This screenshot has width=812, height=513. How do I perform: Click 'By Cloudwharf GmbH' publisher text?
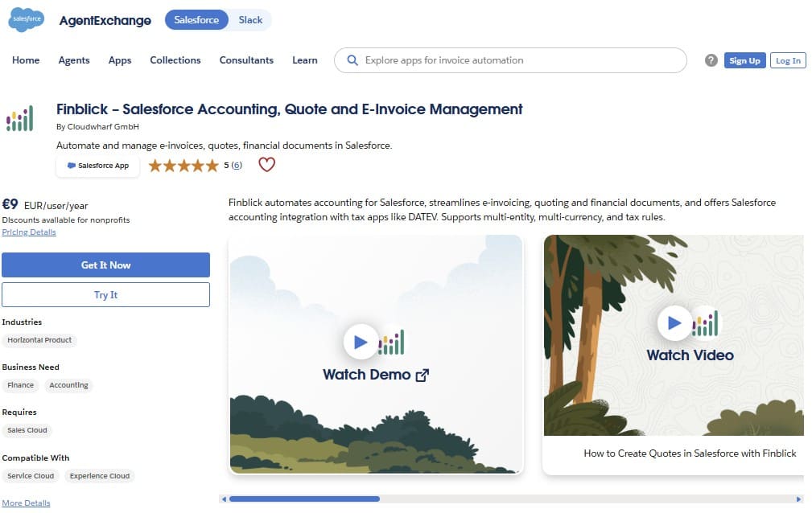97,126
